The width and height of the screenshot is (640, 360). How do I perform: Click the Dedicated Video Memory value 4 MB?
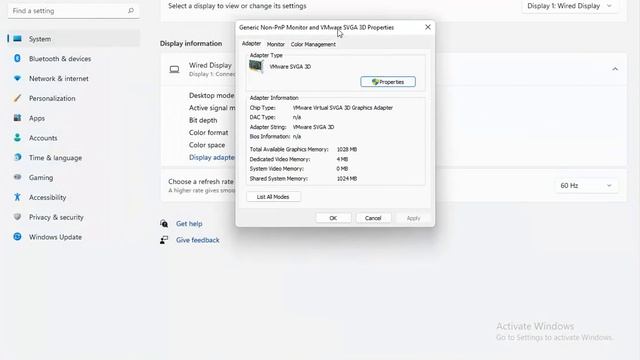pos(342,159)
